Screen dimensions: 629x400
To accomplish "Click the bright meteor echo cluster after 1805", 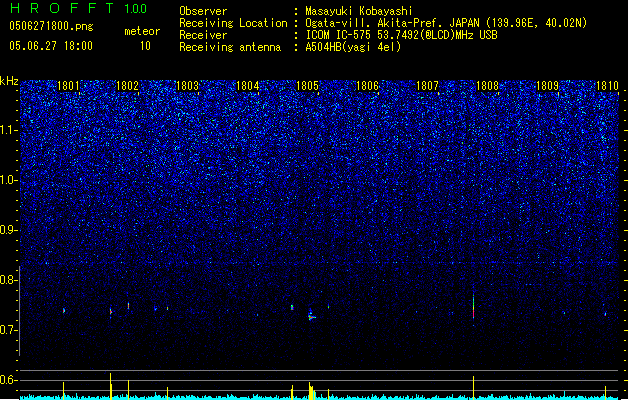I will (x=311, y=315).
